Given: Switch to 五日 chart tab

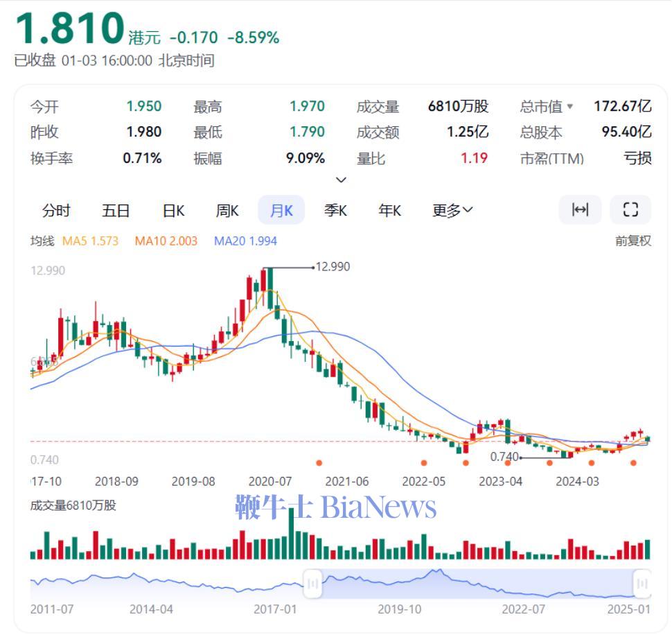Looking at the screenshot, I should click(116, 211).
